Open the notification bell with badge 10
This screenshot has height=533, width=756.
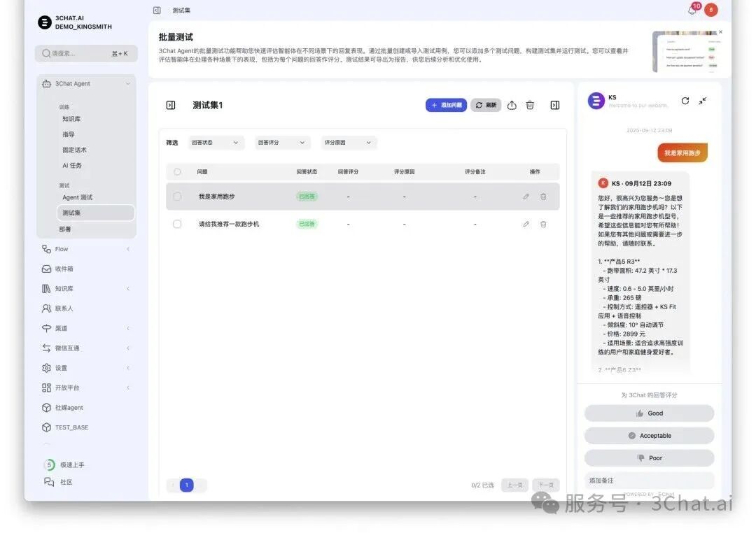coord(692,10)
